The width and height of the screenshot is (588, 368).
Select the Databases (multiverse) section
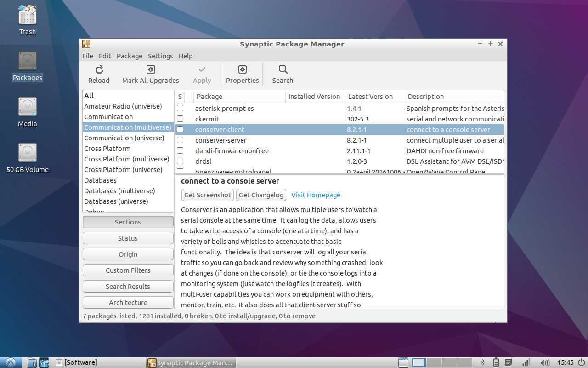(119, 191)
